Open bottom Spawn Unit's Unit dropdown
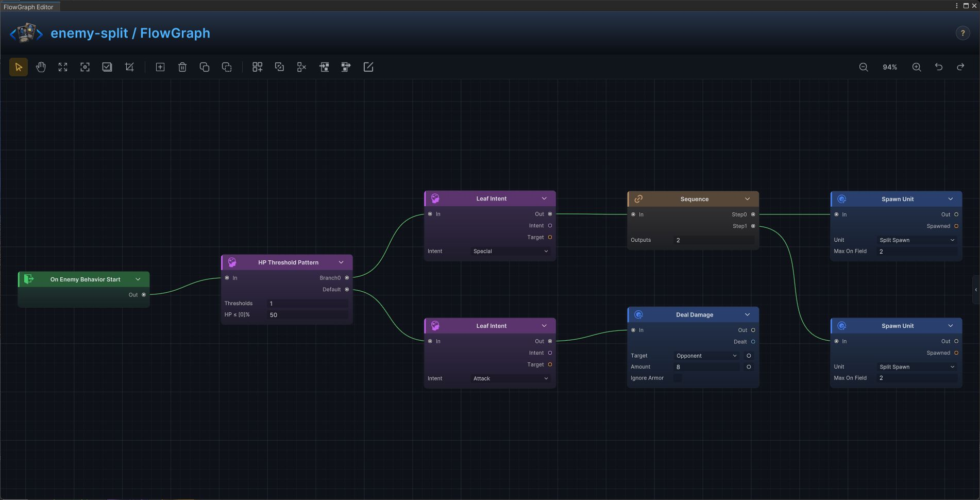The width and height of the screenshot is (980, 500). click(917, 367)
